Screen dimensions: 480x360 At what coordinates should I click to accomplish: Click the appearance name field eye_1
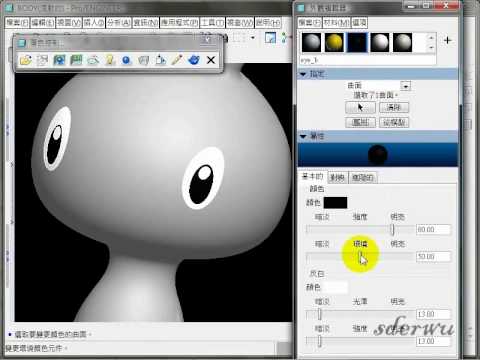[368, 61]
